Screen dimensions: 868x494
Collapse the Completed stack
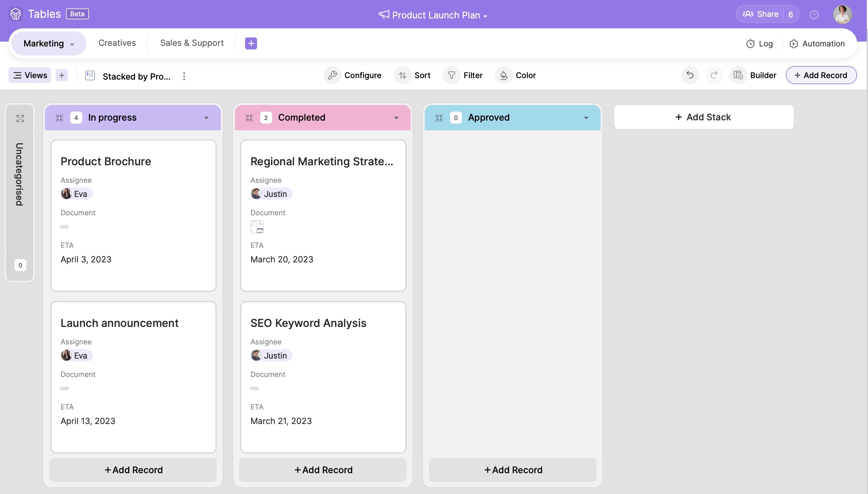(249, 118)
